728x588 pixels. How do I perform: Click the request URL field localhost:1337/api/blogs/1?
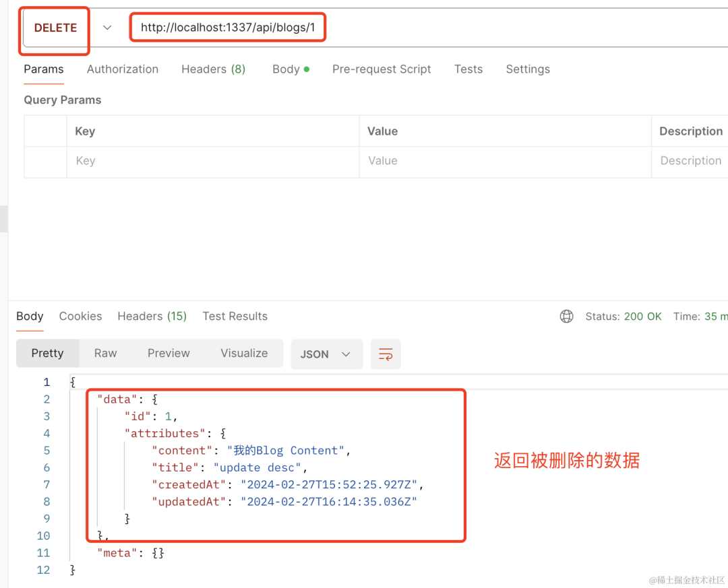(228, 28)
